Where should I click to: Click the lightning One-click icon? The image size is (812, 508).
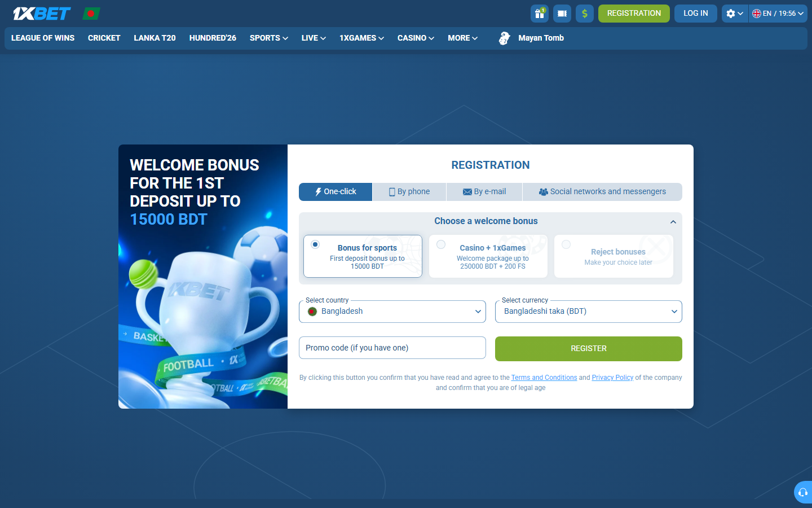coord(318,192)
